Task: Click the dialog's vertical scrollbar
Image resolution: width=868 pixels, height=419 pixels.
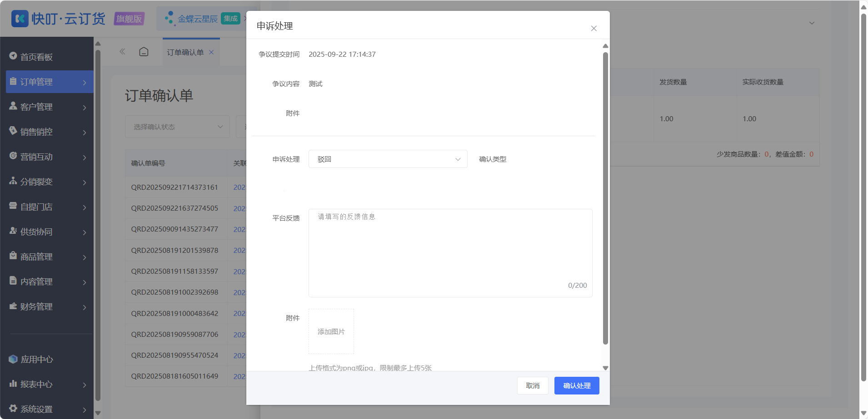Action: (x=605, y=198)
